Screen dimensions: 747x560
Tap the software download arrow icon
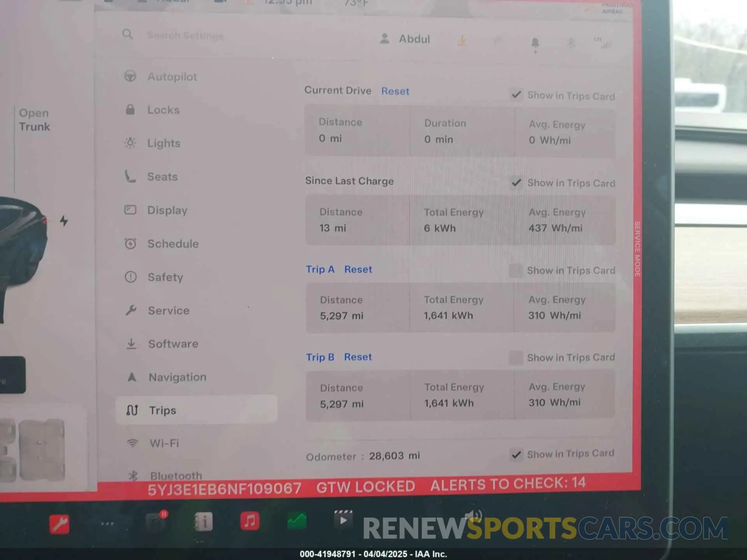click(462, 40)
